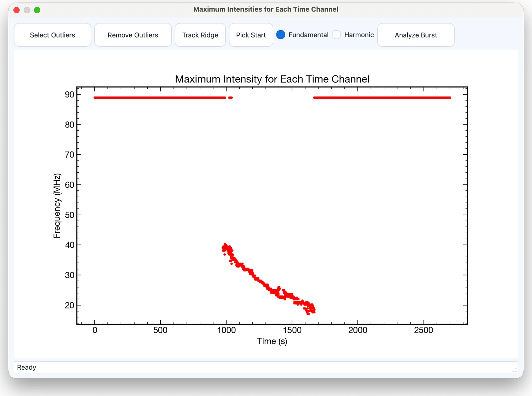
Task: Click the Time (s) axis label
Action: (272, 341)
